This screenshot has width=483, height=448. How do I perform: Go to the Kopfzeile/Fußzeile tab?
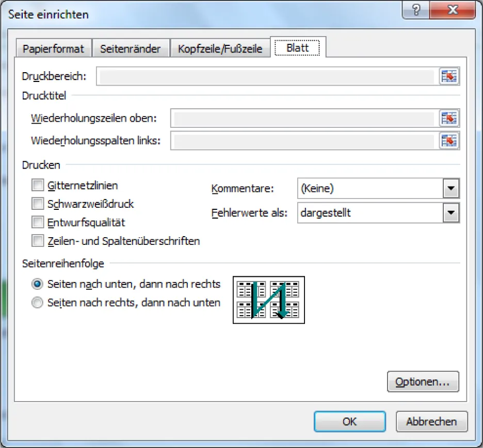[220, 49]
